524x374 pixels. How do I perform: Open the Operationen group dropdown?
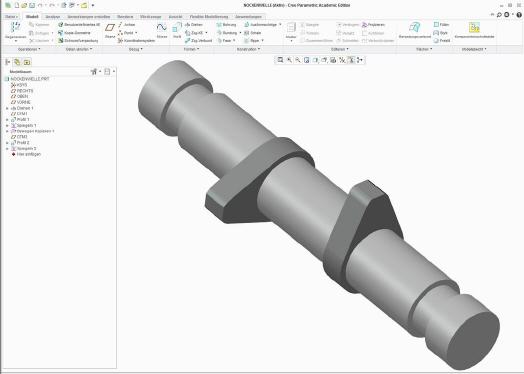click(x=29, y=49)
